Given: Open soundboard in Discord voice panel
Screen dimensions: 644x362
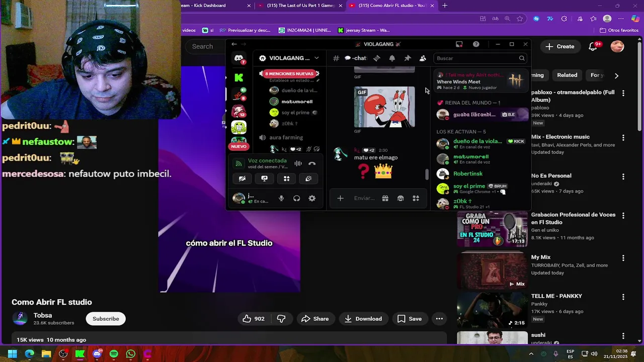Looking at the screenshot, I should click(308, 178).
